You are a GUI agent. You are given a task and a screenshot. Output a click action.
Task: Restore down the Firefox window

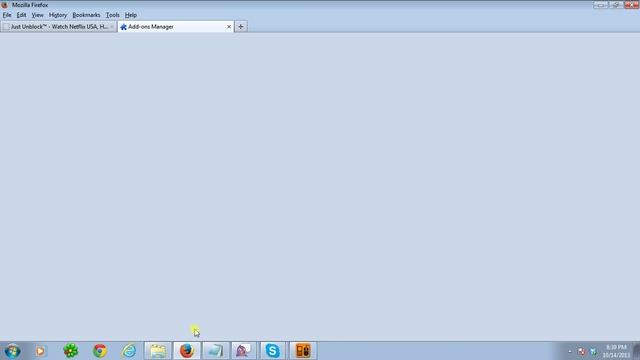[x=616, y=5]
